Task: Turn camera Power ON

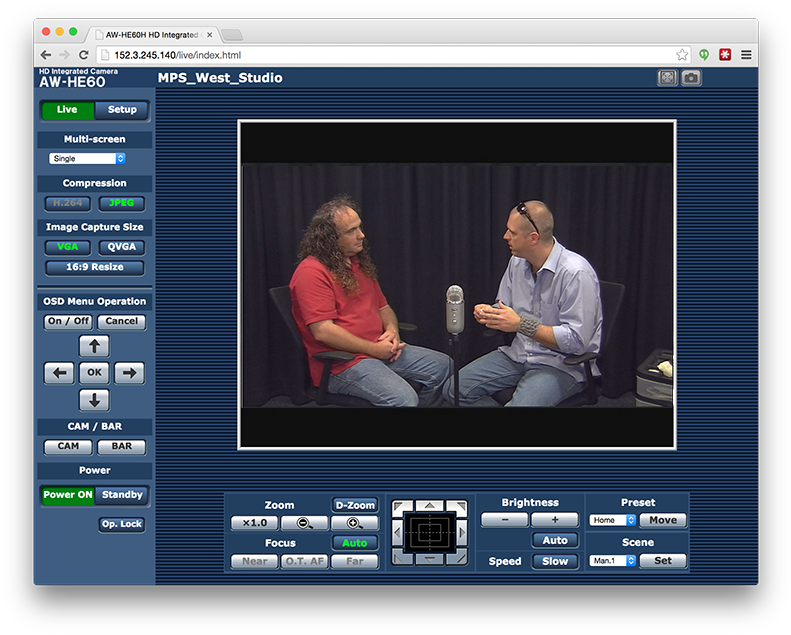Action: (x=68, y=495)
